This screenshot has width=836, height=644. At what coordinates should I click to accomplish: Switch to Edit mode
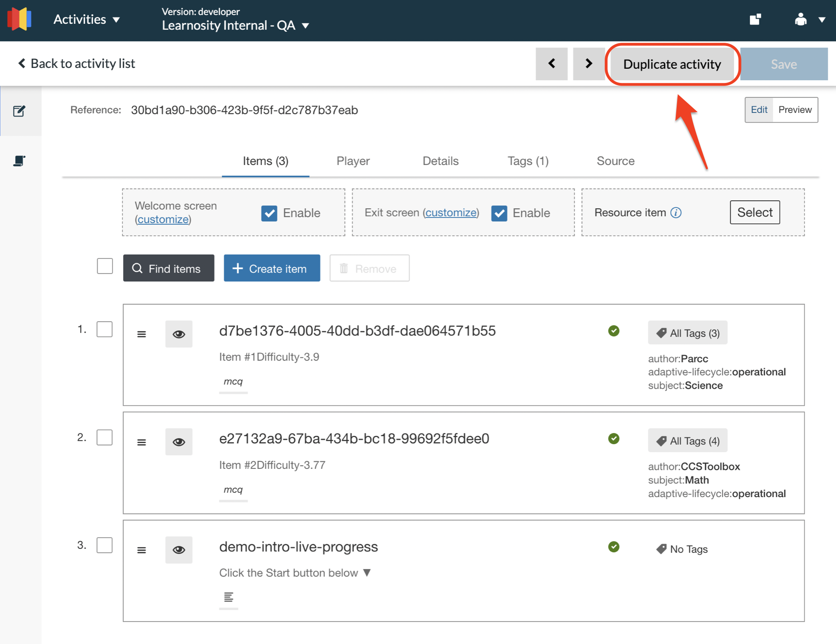click(759, 110)
